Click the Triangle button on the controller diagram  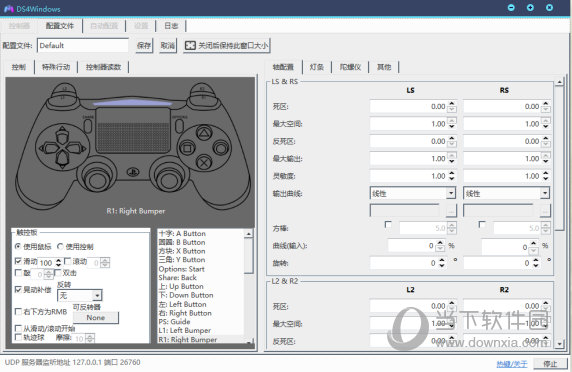click(x=204, y=133)
